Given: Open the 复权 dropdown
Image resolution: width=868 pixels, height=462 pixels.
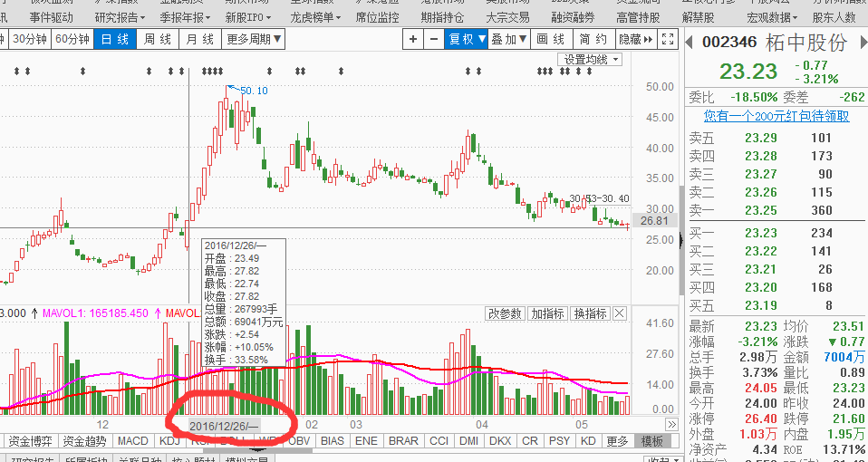Looking at the screenshot, I should tap(466, 39).
